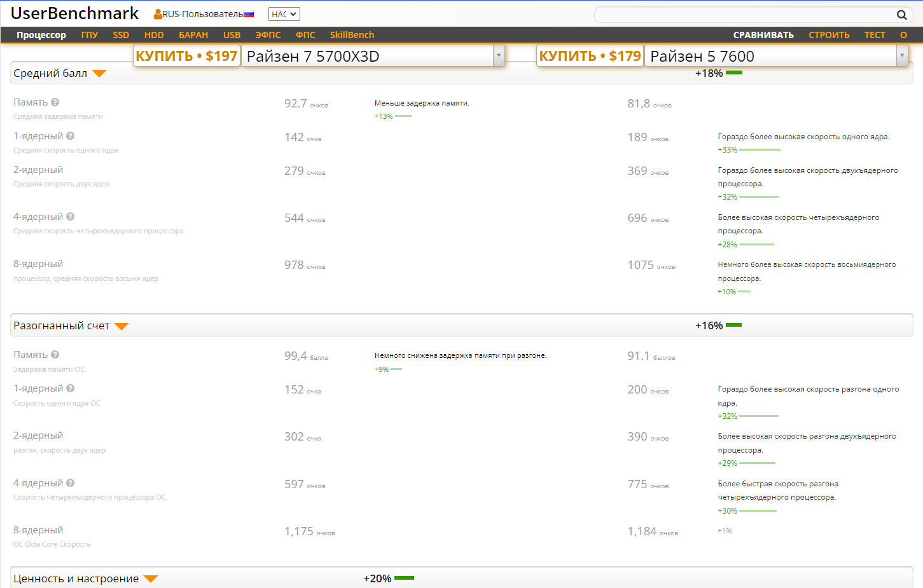This screenshot has height=588, width=923.
Task: Open help icon for 1-ядерный under Средний балл
Action: pos(71,136)
